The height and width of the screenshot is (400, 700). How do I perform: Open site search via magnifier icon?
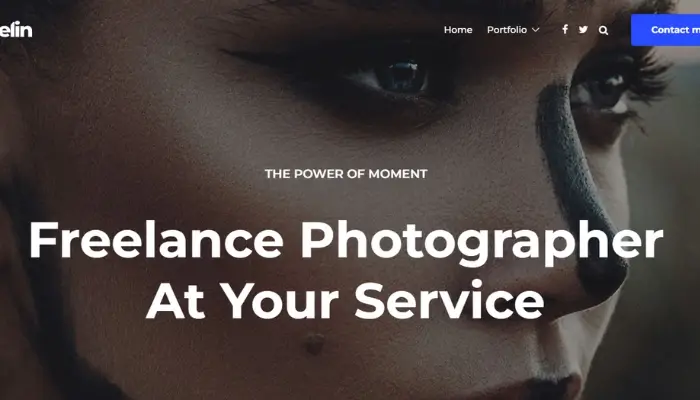coord(603,30)
